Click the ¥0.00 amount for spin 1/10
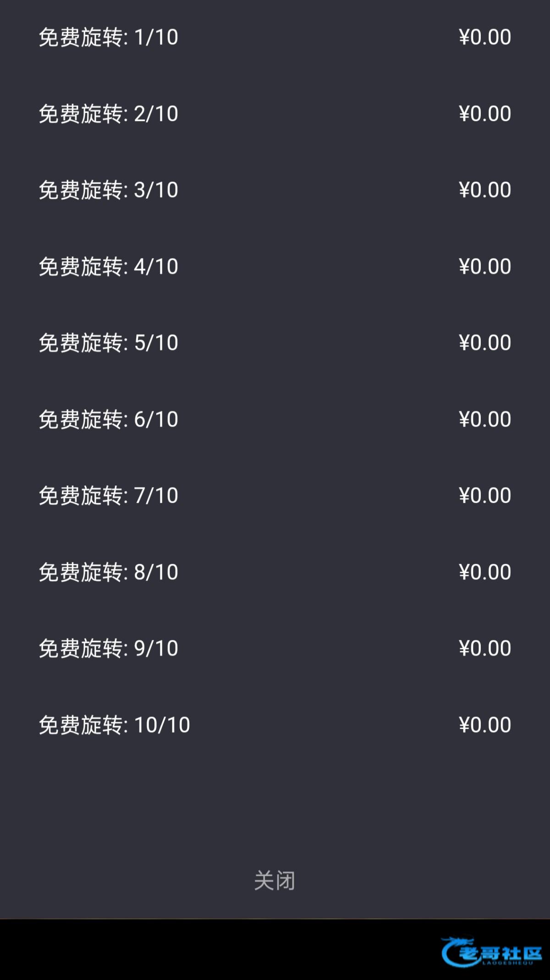Image resolution: width=550 pixels, height=980 pixels. click(484, 37)
